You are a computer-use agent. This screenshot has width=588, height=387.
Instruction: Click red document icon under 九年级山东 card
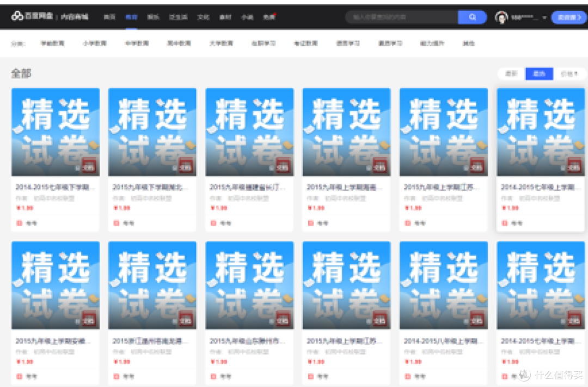(x=213, y=376)
